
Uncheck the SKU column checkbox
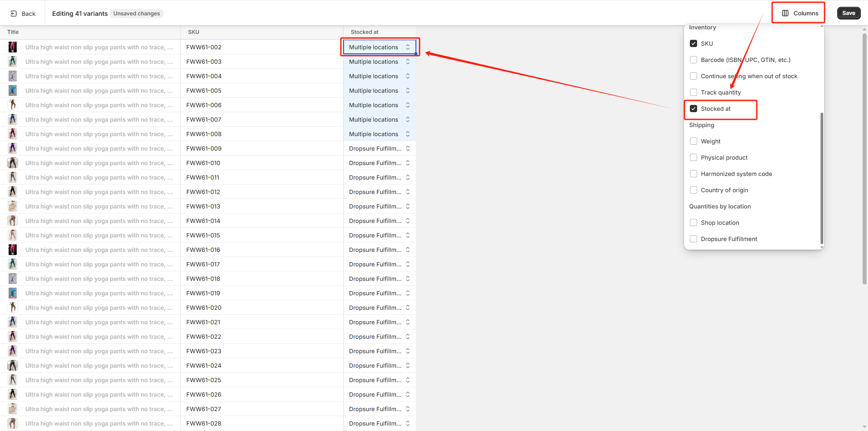click(x=693, y=43)
